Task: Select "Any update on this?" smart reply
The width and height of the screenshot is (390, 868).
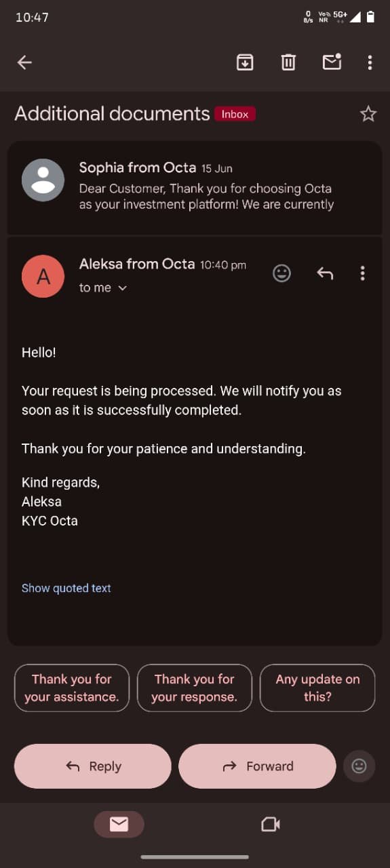Action: click(317, 688)
